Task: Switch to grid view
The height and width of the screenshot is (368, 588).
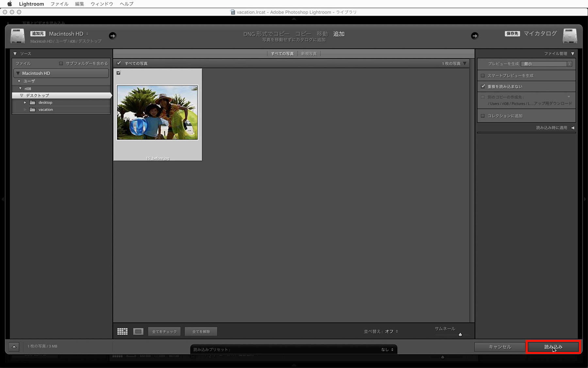Action: tap(122, 332)
